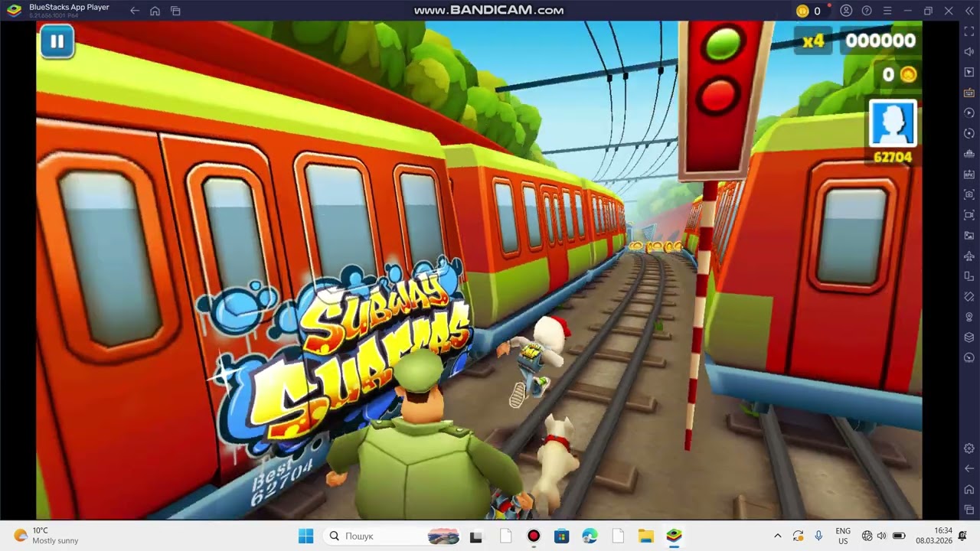The width and height of the screenshot is (980, 551).
Task: Open the ENG US language switcher
Action: pyautogui.click(x=843, y=536)
